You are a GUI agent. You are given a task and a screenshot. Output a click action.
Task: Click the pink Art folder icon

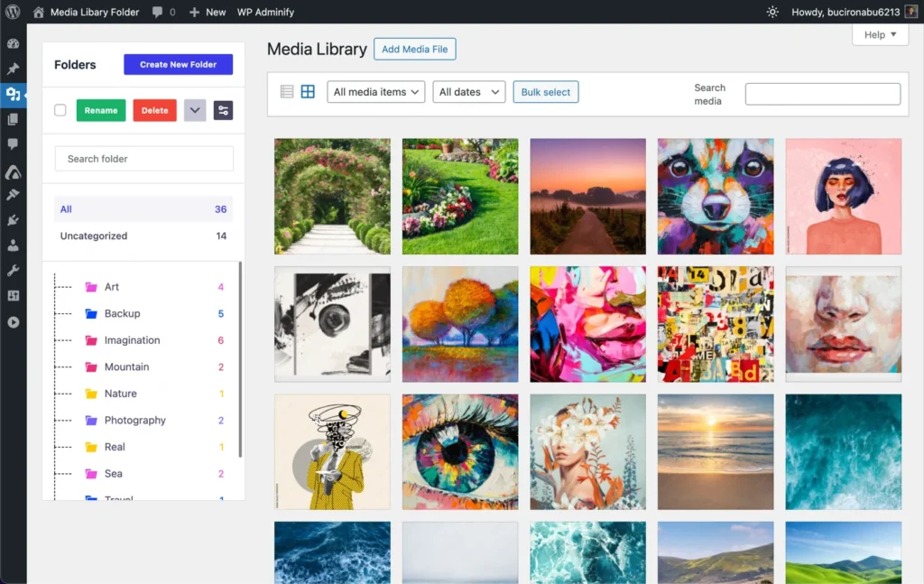point(91,287)
